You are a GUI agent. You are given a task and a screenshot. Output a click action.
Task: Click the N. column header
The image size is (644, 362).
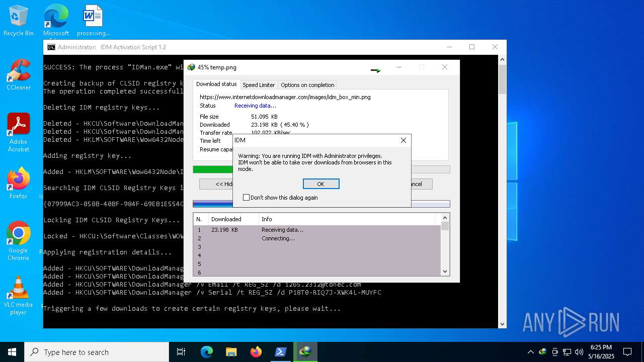pyautogui.click(x=201, y=219)
